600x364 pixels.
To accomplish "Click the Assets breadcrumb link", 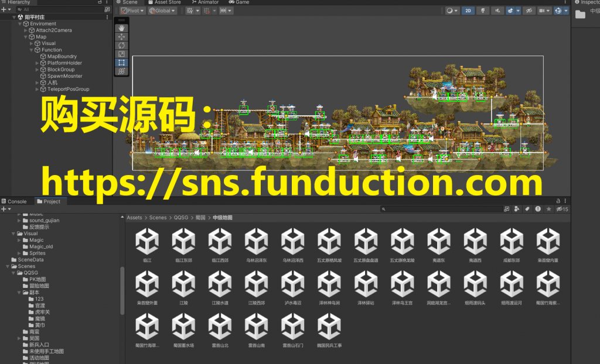I will (x=134, y=217).
